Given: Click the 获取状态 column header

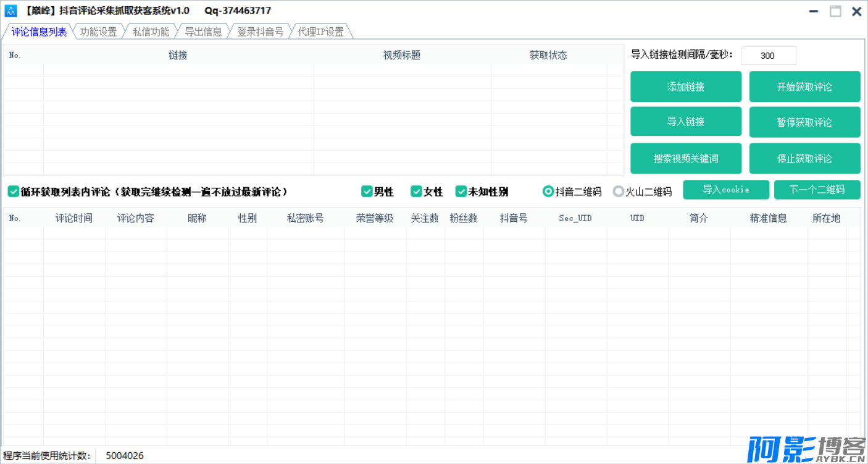Looking at the screenshot, I should pyautogui.click(x=548, y=55).
